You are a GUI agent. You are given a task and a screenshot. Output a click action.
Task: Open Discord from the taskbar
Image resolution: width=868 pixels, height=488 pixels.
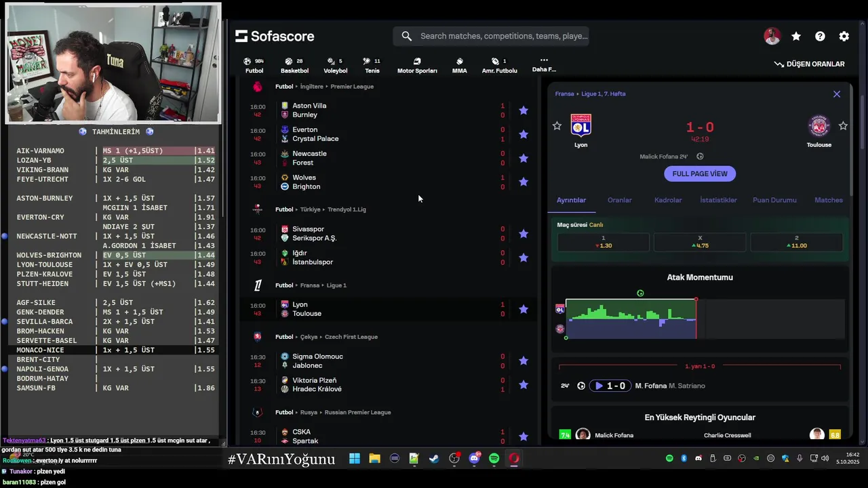tap(474, 459)
